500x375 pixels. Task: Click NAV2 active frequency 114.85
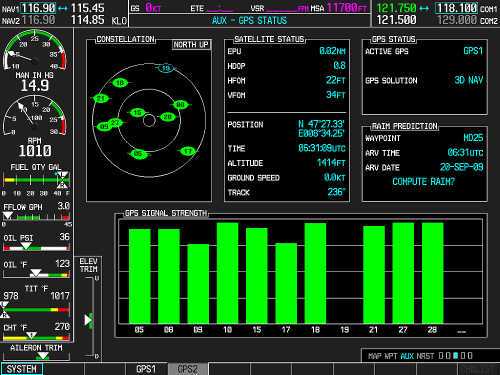coord(88,20)
